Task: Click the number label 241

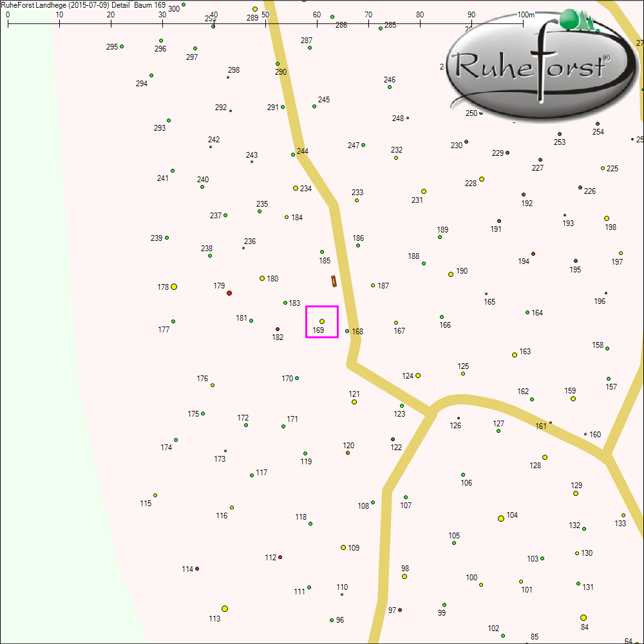Action: coord(163,178)
